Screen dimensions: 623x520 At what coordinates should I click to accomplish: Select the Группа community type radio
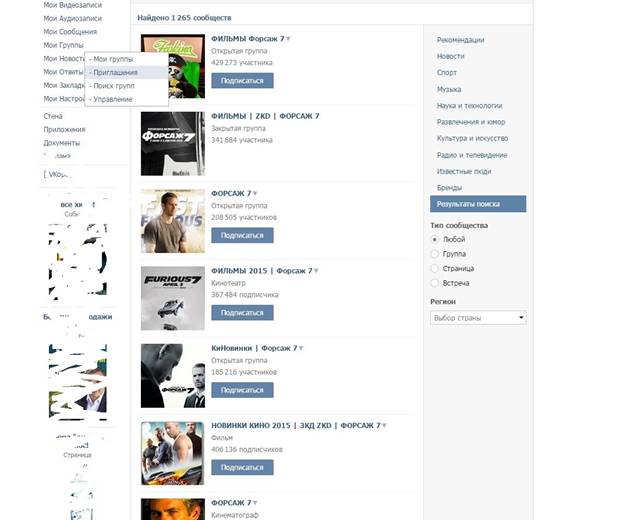(x=435, y=254)
